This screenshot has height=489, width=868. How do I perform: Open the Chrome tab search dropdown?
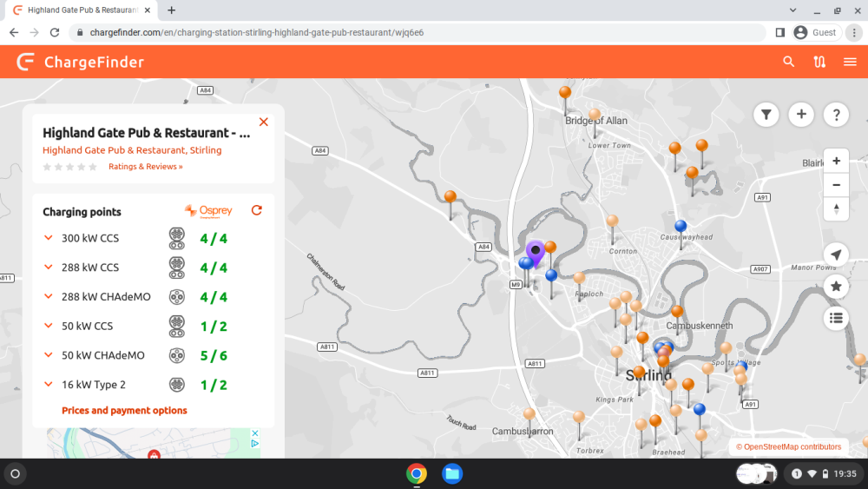coord(792,10)
